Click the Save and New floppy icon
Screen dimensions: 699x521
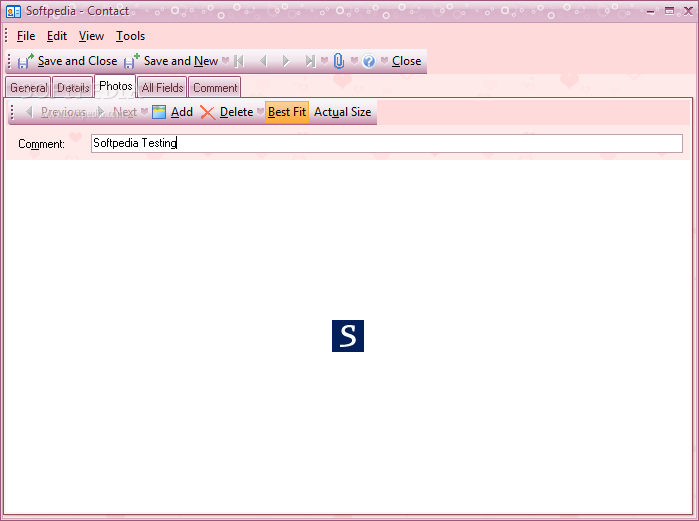pyautogui.click(x=132, y=61)
